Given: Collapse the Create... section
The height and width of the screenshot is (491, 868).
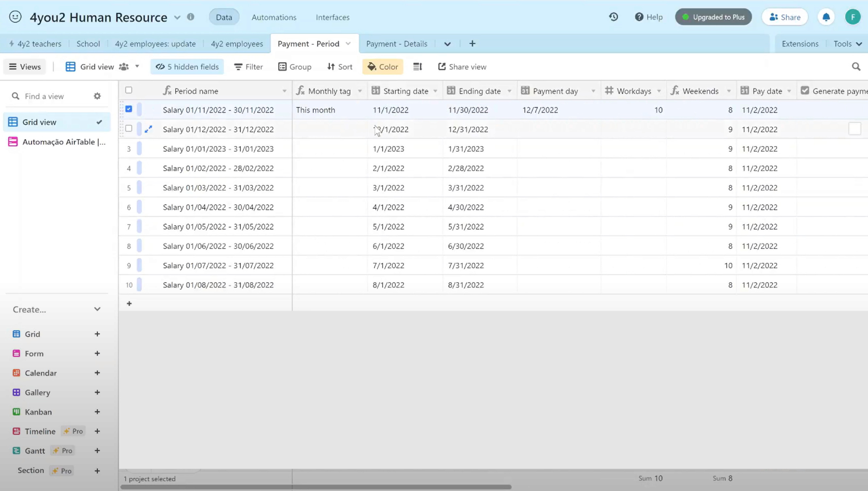Looking at the screenshot, I should 97,309.
